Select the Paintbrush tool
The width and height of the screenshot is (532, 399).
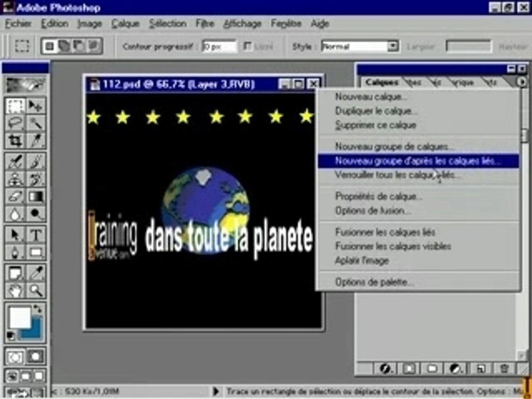(35, 161)
